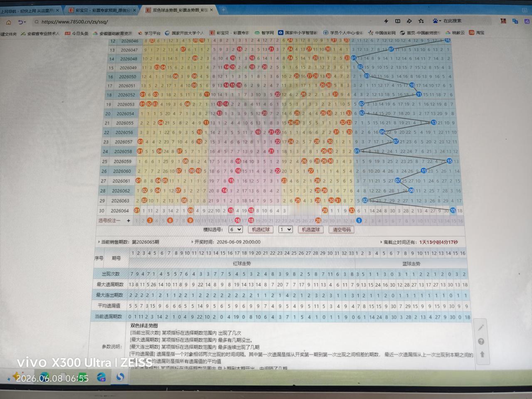Click the 最大连出期数 row label
The image size is (532, 399).
pos(110,295)
